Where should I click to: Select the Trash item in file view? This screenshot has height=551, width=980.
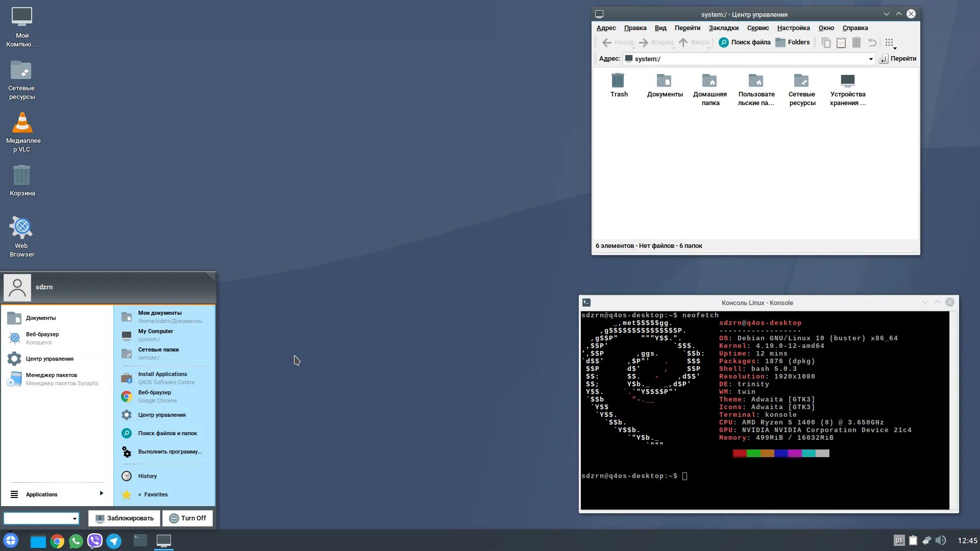[x=619, y=85]
